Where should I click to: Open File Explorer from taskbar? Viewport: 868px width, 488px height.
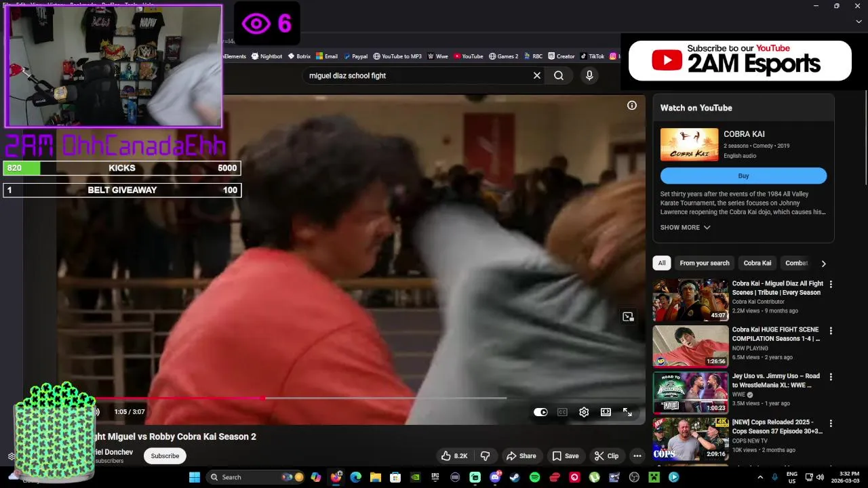tap(375, 477)
